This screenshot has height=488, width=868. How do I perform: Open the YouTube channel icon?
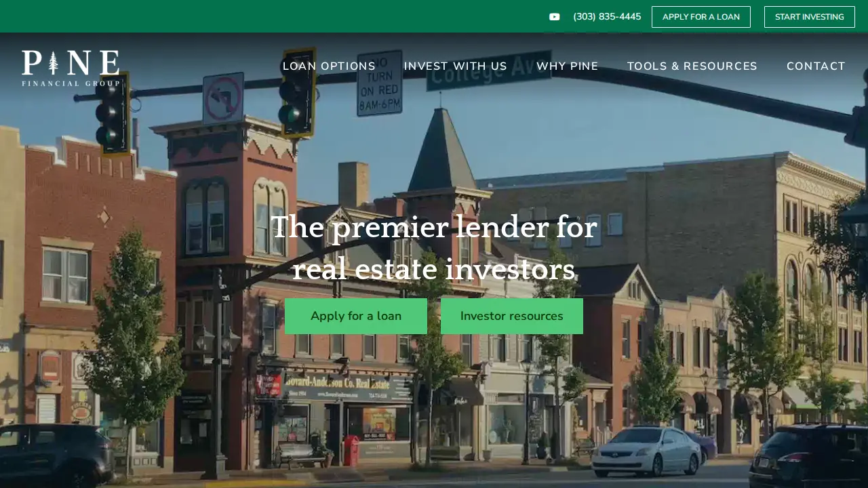(555, 17)
